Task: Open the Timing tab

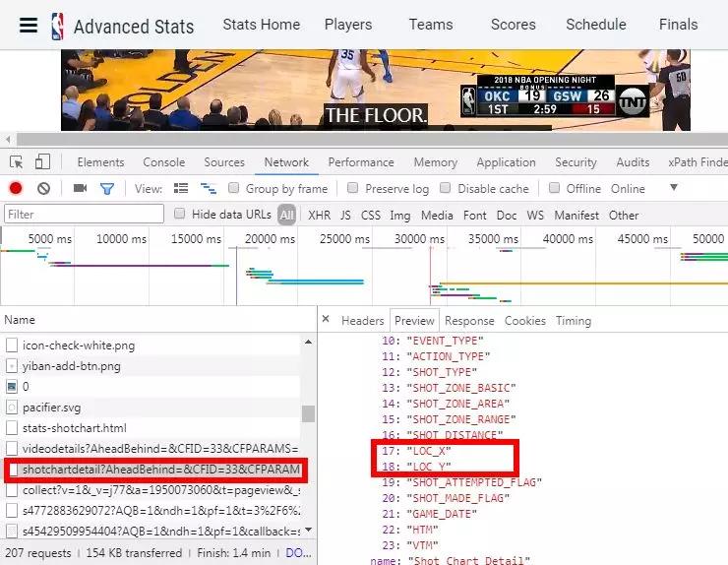Action: pos(574,321)
